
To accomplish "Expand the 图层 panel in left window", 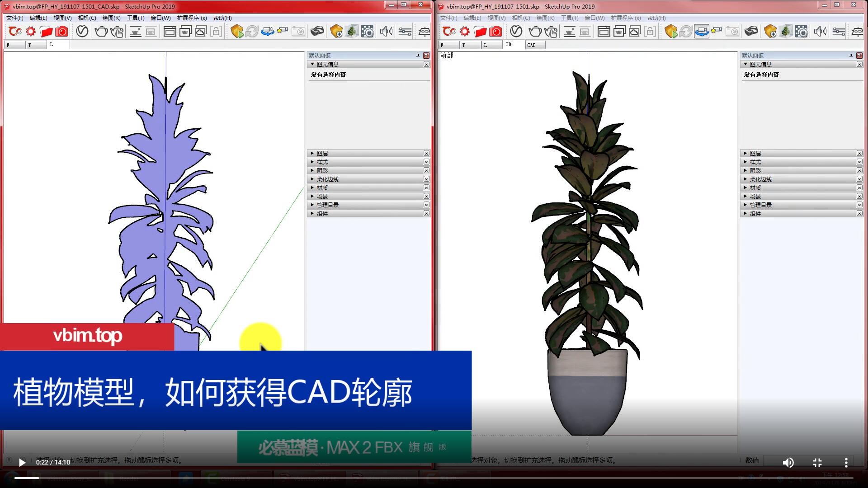I will (322, 154).
